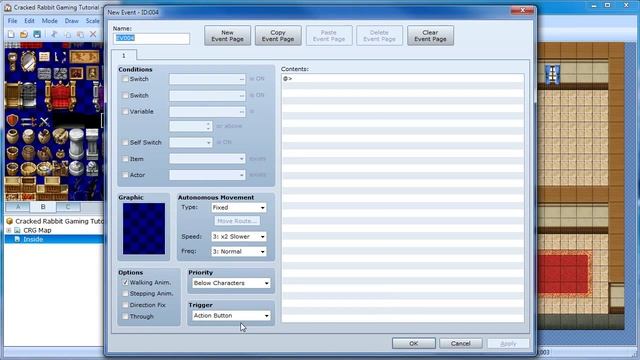Switch to tileset tab A
640x360 pixels.
click(18, 207)
